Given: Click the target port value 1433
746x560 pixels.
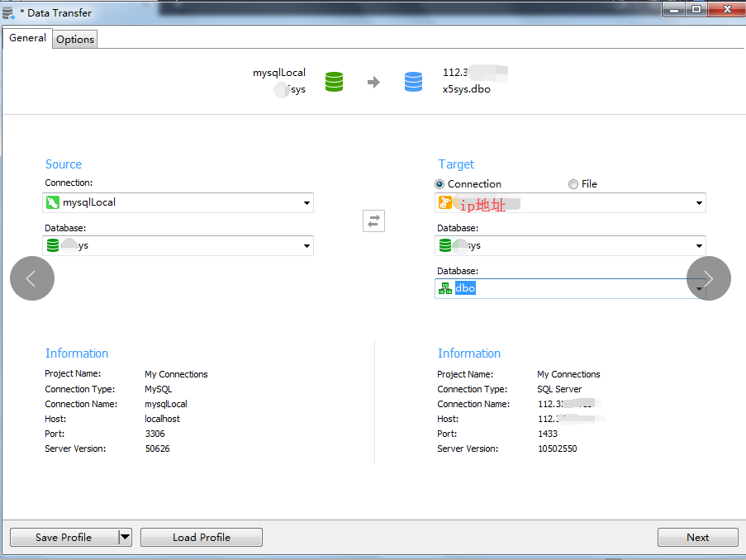Looking at the screenshot, I should [x=548, y=434].
